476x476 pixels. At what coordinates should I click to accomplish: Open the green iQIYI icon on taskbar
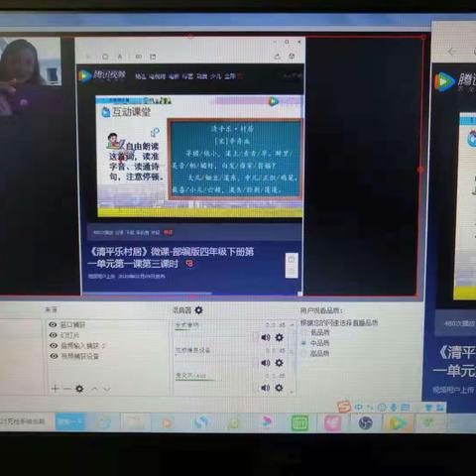tap(299, 423)
